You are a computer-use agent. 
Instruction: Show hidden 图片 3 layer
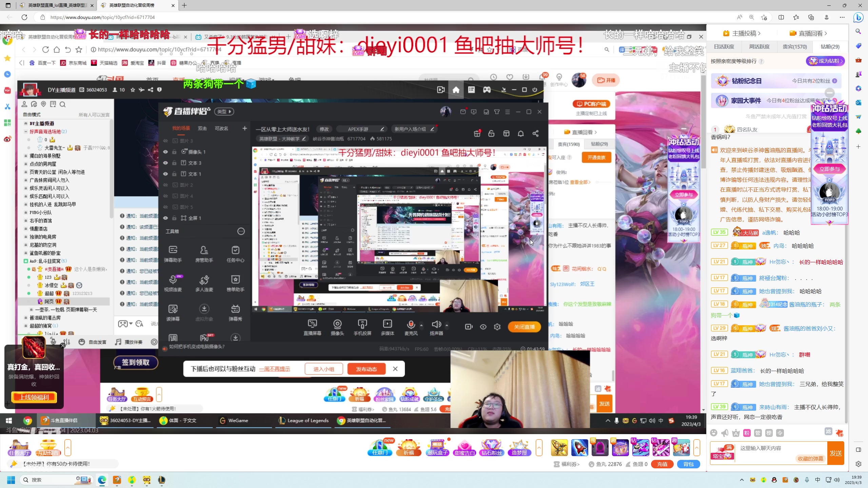(165, 141)
